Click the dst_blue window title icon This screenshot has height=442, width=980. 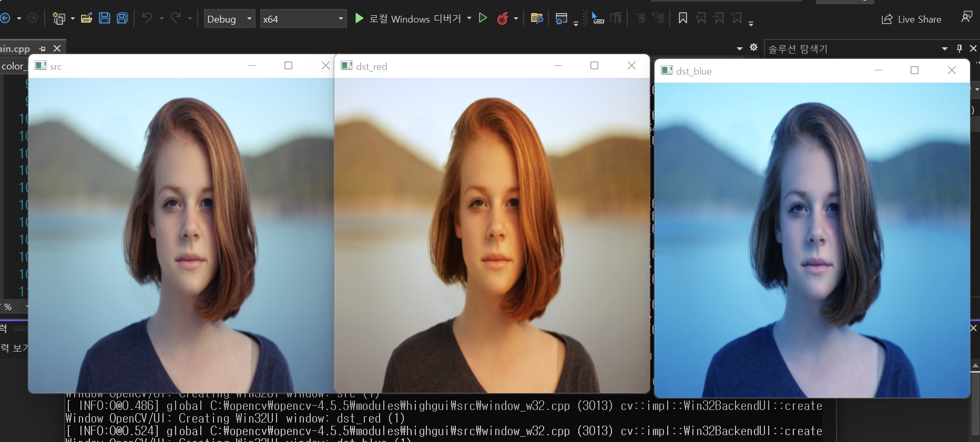pos(667,70)
